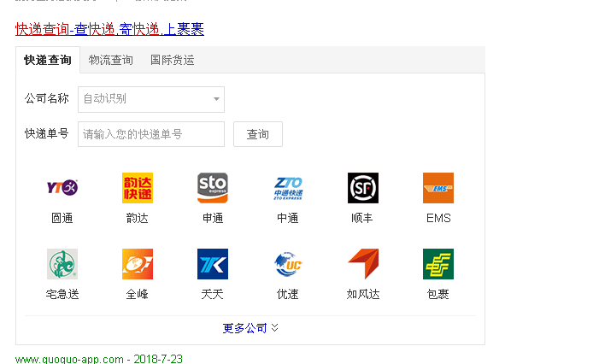Image resolution: width=599 pixels, height=364 pixels.
Task: Click the 公司名称 field label
Action: point(47,98)
